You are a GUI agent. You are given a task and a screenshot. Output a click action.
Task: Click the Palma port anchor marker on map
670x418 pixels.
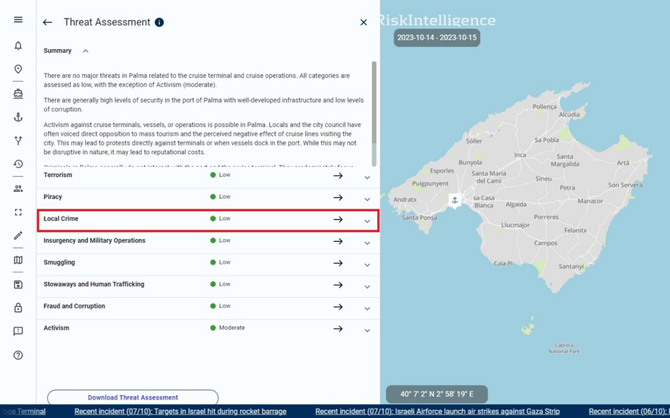(454, 200)
